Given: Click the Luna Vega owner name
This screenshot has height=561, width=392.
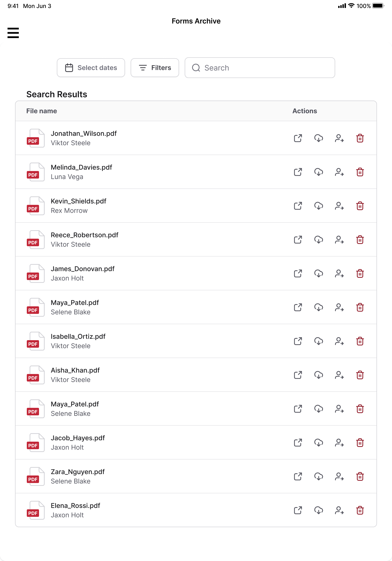Looking at the screenshot, I should [x=67, y=177].
